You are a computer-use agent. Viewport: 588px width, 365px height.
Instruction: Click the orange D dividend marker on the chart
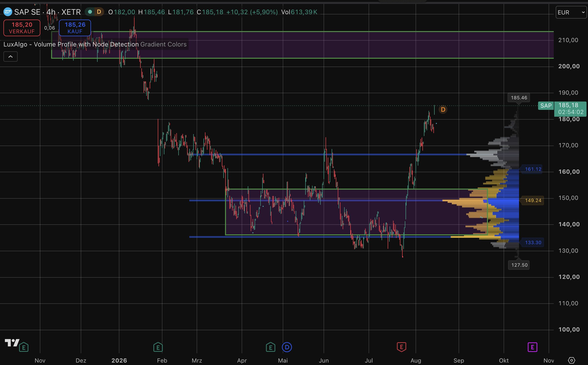click(443, 110)
